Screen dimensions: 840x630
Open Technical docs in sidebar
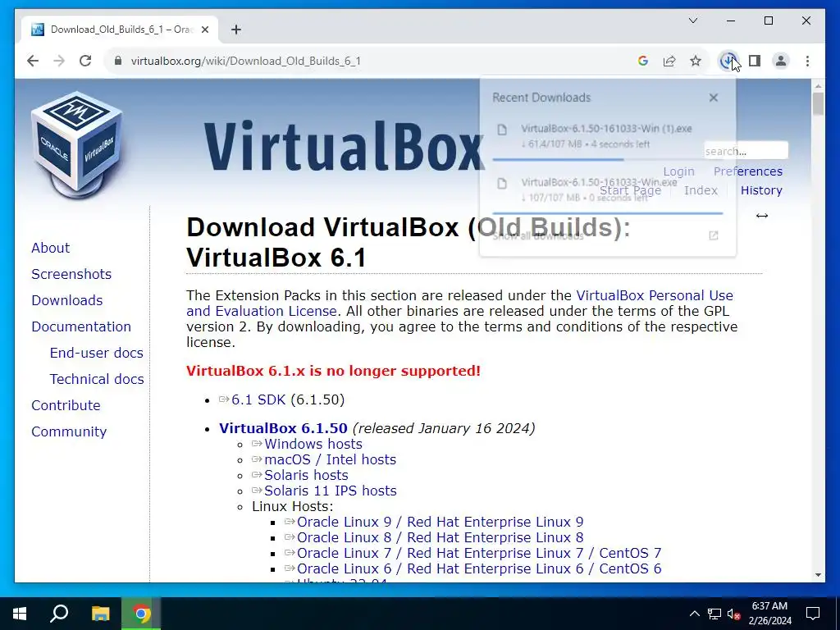[x=97, y=379]
